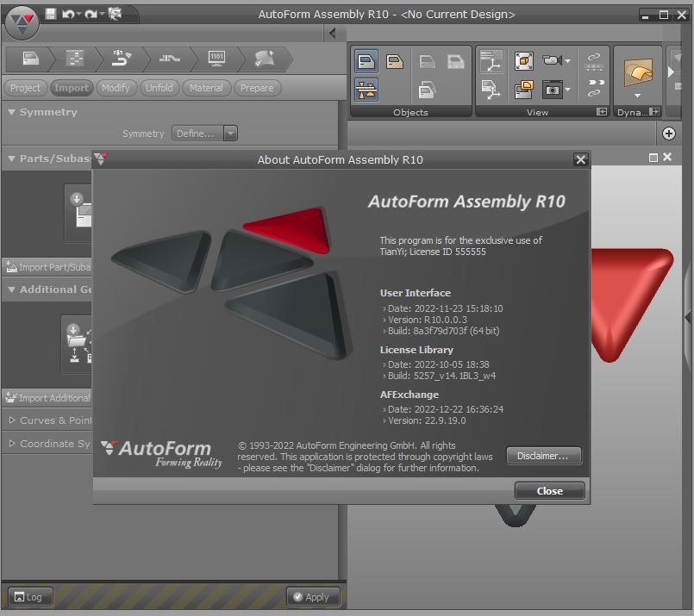Open the Symmetry Define dropdown
Image resolution: width=694 pixels, height=616 pixels.
click(x=204, y=133)
